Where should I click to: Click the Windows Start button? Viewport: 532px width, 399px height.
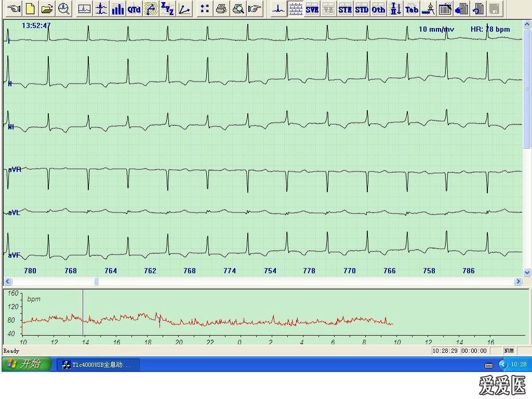(26, 364)
